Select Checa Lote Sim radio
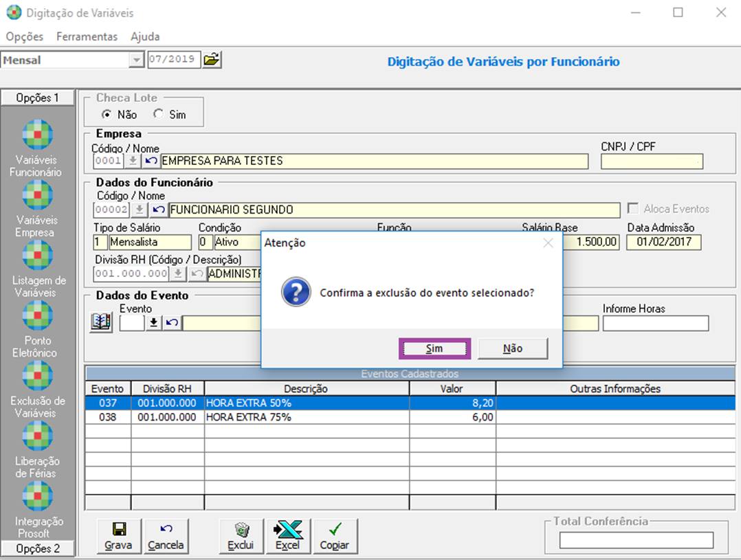The image size is (741, 560). [158, 114]
